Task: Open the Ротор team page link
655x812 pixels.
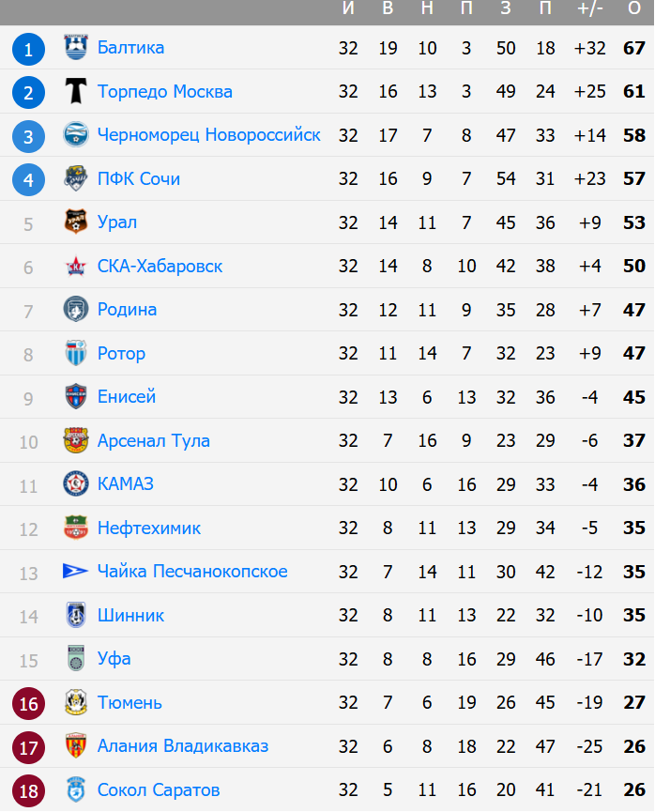Action: pos(122,354)
